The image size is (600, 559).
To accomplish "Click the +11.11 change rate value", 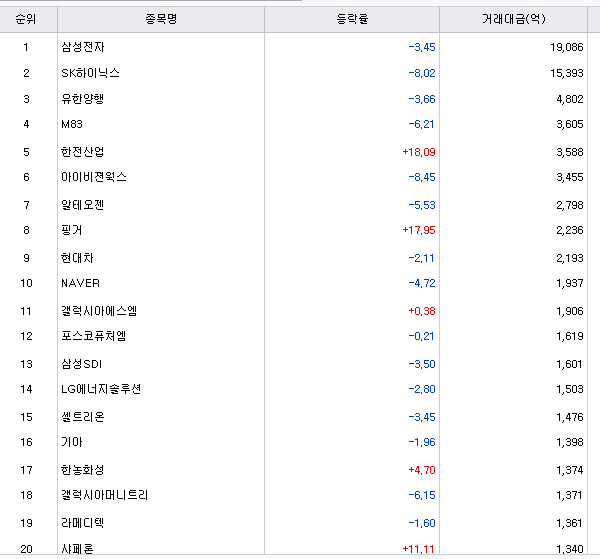I will click(418, 549).
